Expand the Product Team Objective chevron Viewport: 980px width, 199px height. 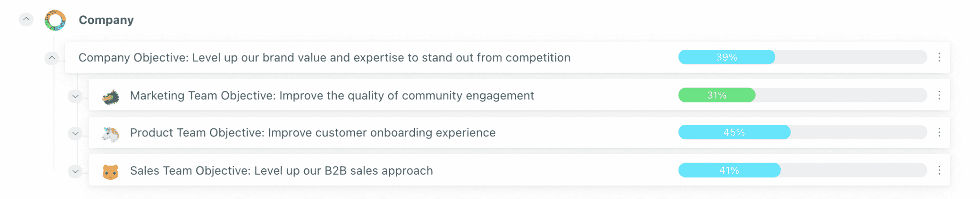75,133
